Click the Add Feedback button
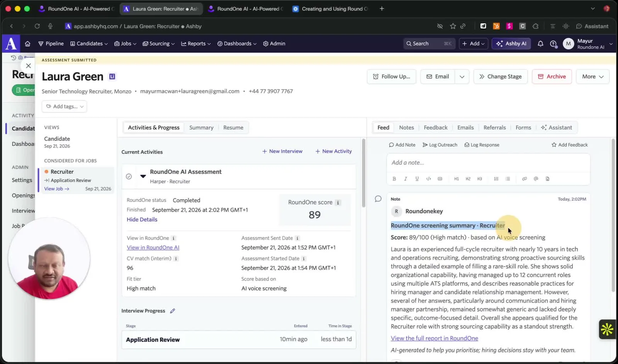Screen dimensions: 618x364 (x=570, y=145)
